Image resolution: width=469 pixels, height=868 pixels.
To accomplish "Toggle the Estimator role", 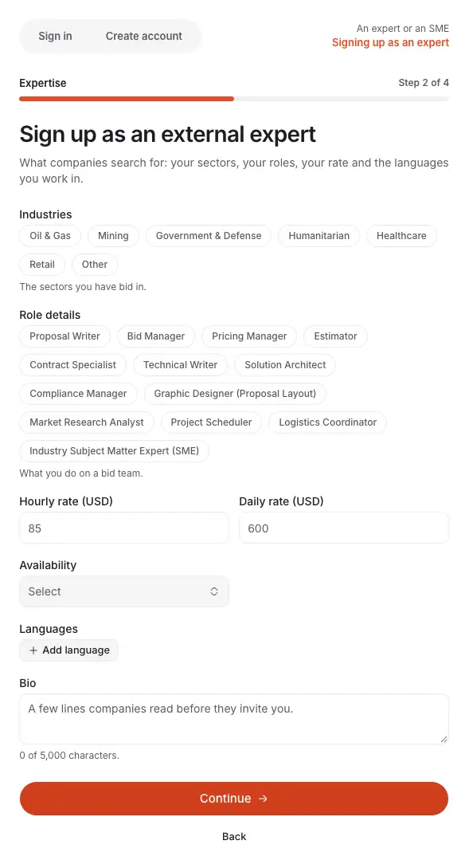I will coord(336,336).
